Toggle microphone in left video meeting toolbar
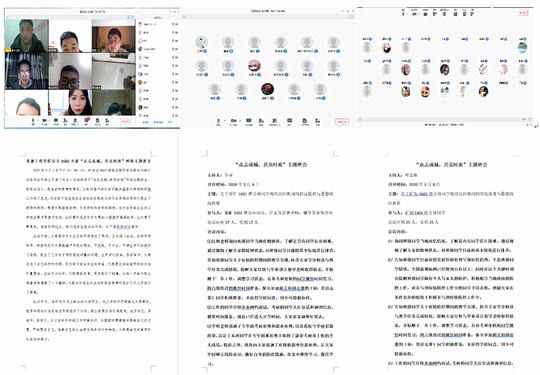This screenshot has width=540, height=375. pos(33,121)
